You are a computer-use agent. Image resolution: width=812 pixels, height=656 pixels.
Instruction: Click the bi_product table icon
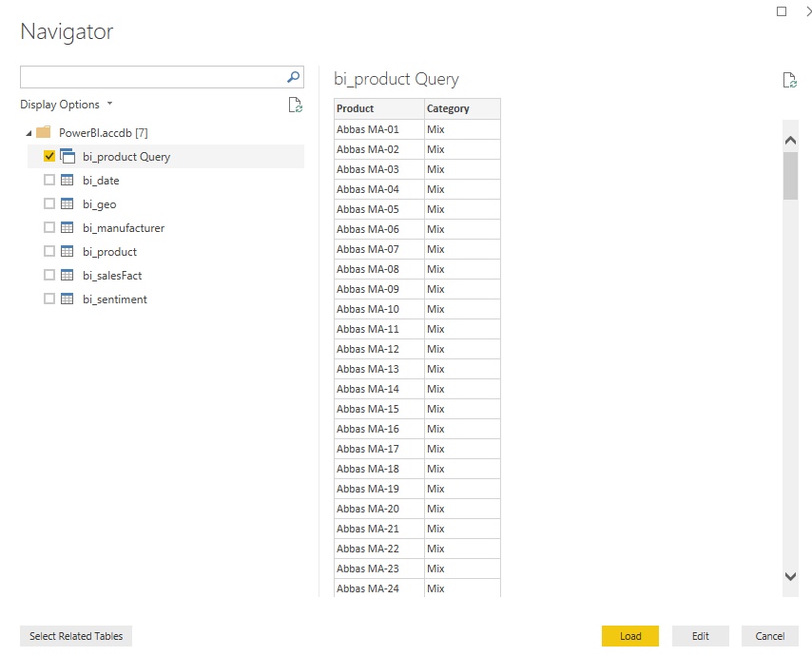(67, 252)
